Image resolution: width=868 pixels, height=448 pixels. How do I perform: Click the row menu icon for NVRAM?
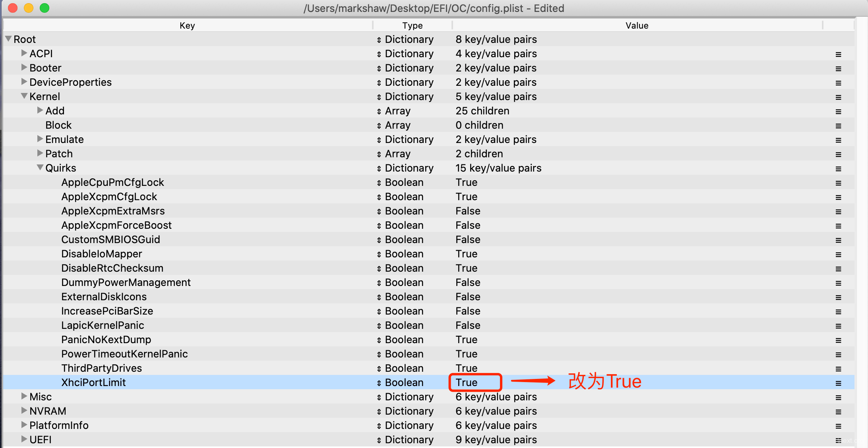(838, 411)
